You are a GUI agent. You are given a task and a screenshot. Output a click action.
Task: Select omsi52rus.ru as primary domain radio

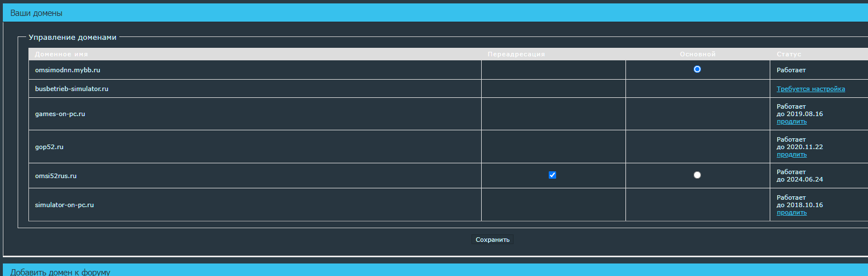pos(697,175)
